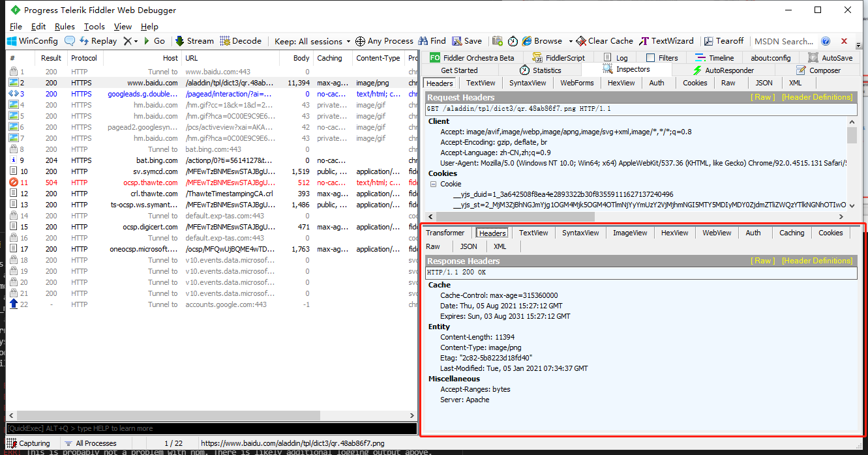Open the Help menu
Screen dimensions: 868x455
(x=149, y=27)
